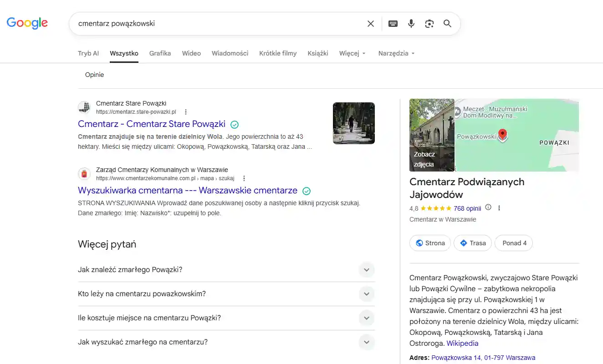Clear the search query with the X icon
Image resolution: width=603 pixels, height=364 pixels.
(371, 24)
